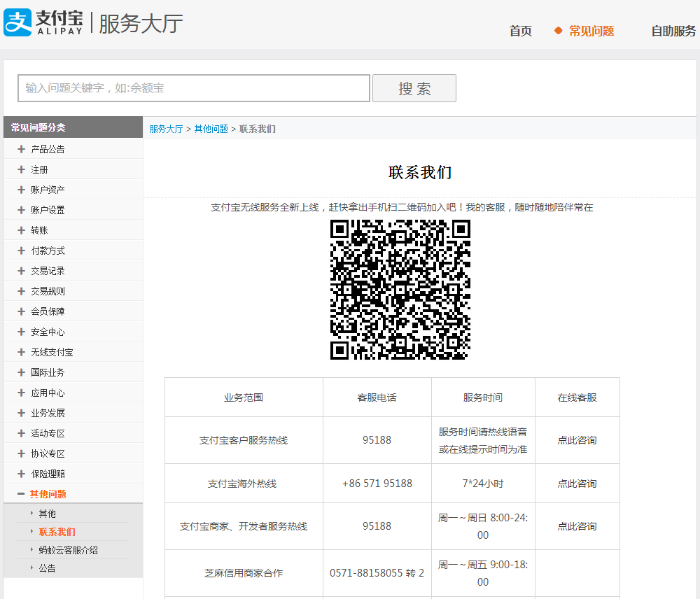The image size is (700, 599).
Task: Expand the 会员保障 category plus icon
Action: [x=21, y=311]
